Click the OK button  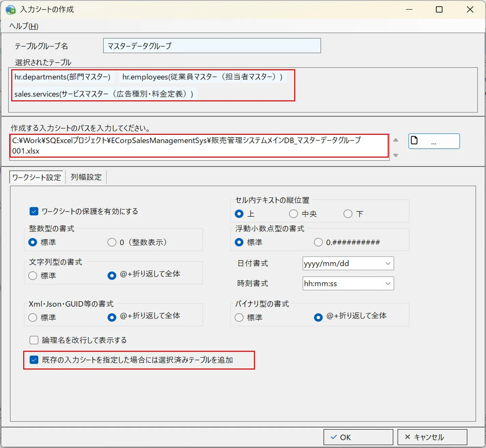point(358,437)
